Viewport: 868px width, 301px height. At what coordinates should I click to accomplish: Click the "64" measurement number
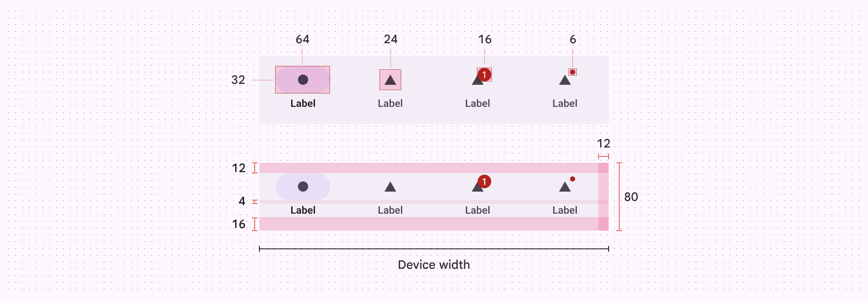(302, 39)
